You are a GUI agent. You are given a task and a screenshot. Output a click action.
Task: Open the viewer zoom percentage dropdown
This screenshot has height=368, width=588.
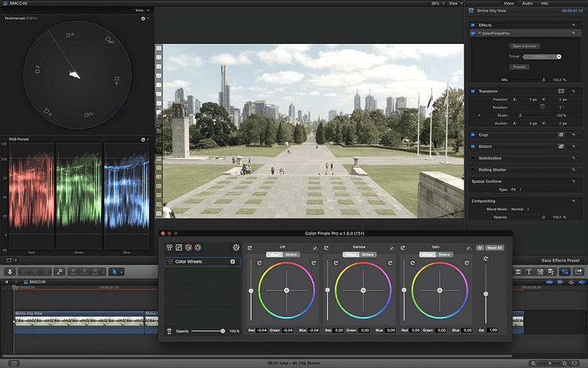click(437, 3)
